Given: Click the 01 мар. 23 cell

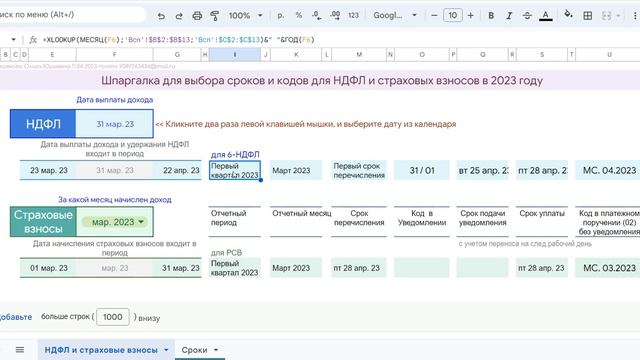Looking at the screenshot, I should pyautogui.click(x=49, y=268).
